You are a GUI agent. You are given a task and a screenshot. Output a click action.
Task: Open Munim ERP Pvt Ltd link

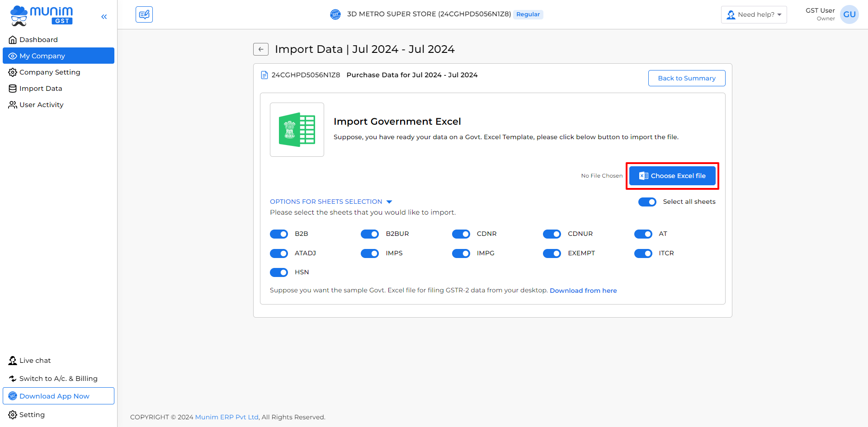(x=227, y=417)
